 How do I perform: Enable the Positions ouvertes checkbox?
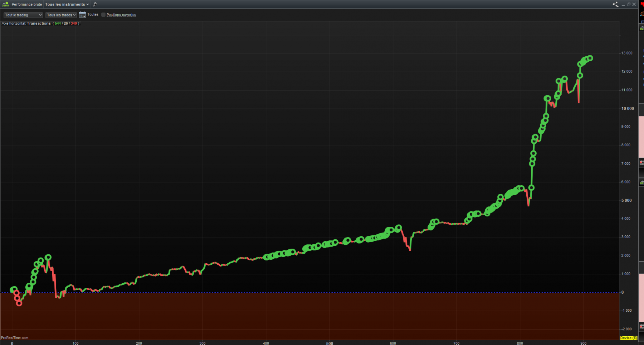click(x=103, y=15)
